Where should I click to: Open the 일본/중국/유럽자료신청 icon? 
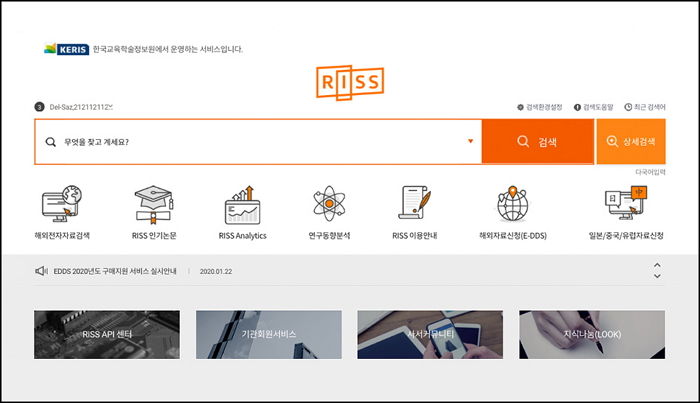pos(626,203)
